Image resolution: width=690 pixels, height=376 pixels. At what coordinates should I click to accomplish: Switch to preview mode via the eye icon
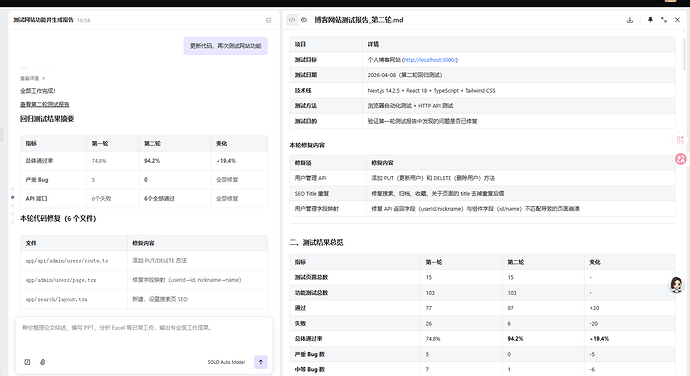pyautogui.click(x=304, y=20)
